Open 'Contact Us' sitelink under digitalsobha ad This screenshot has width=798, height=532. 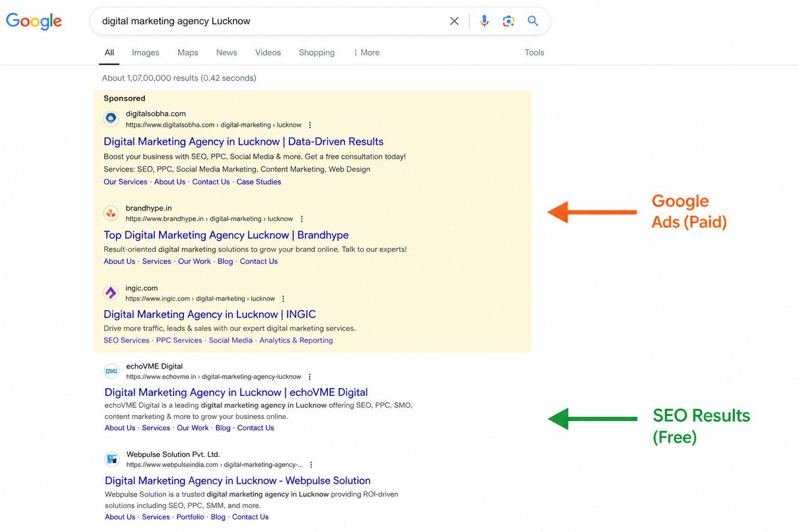tap(211, 182)
